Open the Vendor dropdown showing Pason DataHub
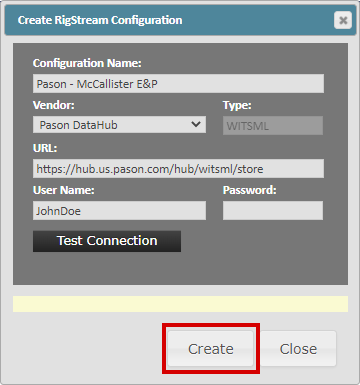The image size is (360, 385). coord(119,125)
